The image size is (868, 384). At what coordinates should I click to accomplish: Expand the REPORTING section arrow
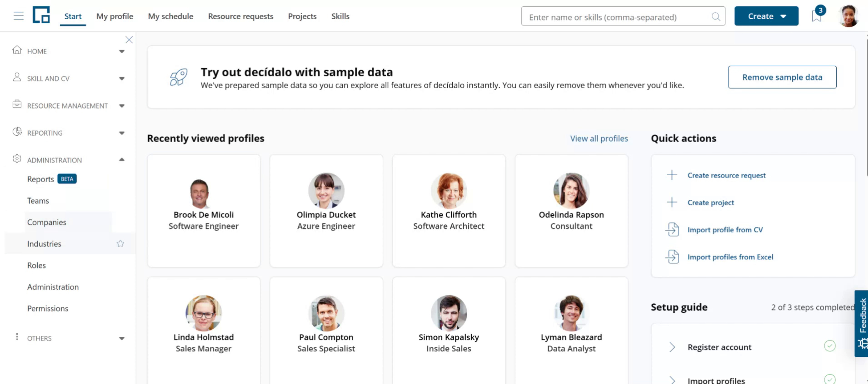pos(122,133)
